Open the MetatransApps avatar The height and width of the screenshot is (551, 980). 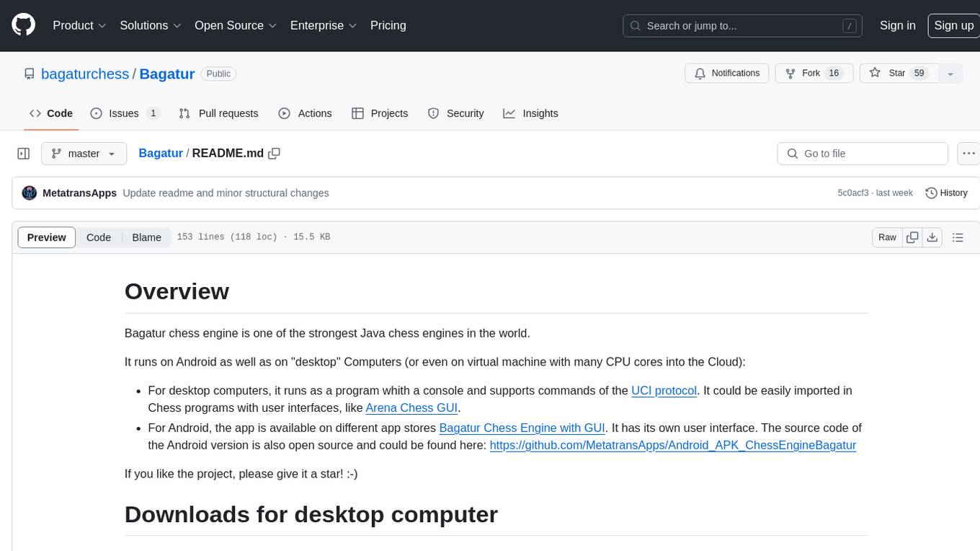[x=30, y=193]
